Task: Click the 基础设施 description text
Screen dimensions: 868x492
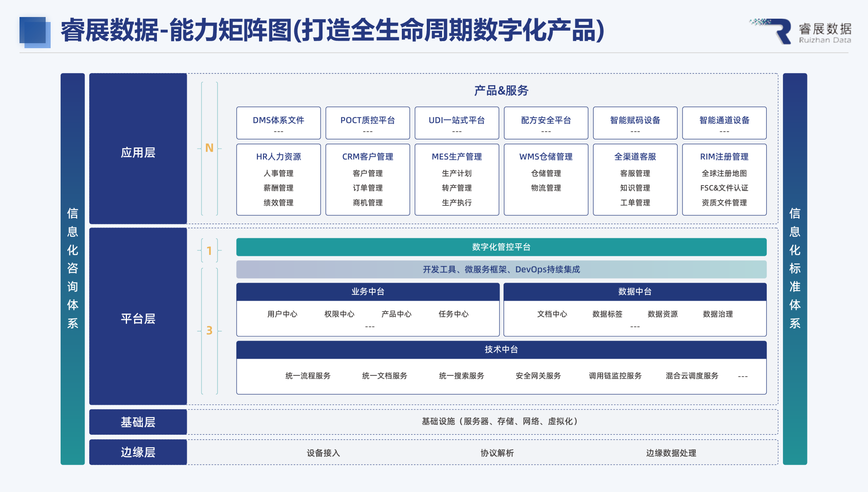Action: pyautogui.click(x=499, y=421)
